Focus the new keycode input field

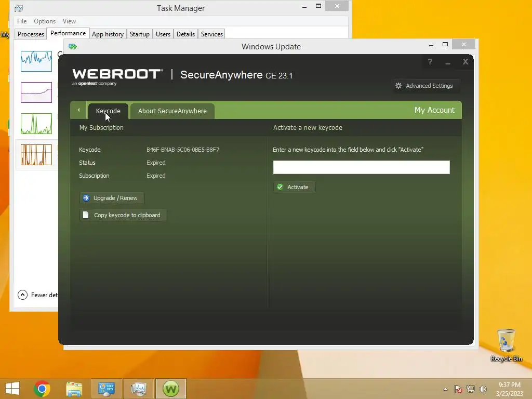click(x=362, y=167)
